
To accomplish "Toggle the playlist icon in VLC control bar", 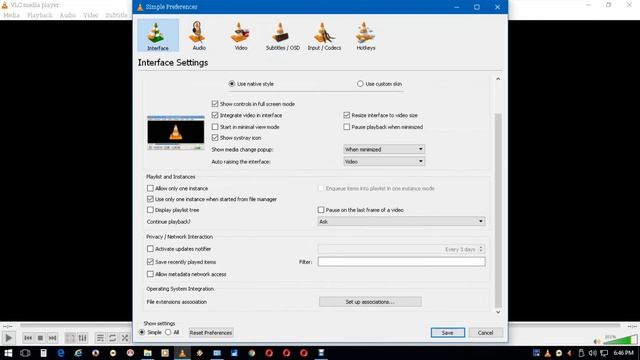I will (x=100, y=338).
